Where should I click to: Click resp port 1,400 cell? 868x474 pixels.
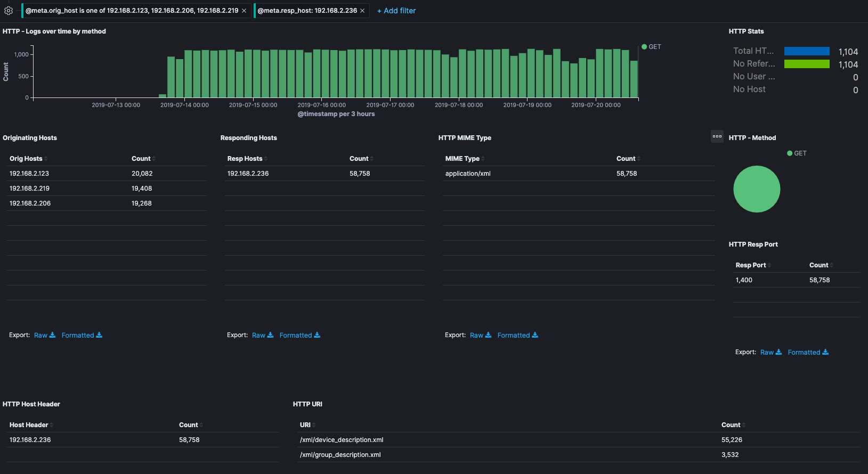744,280
